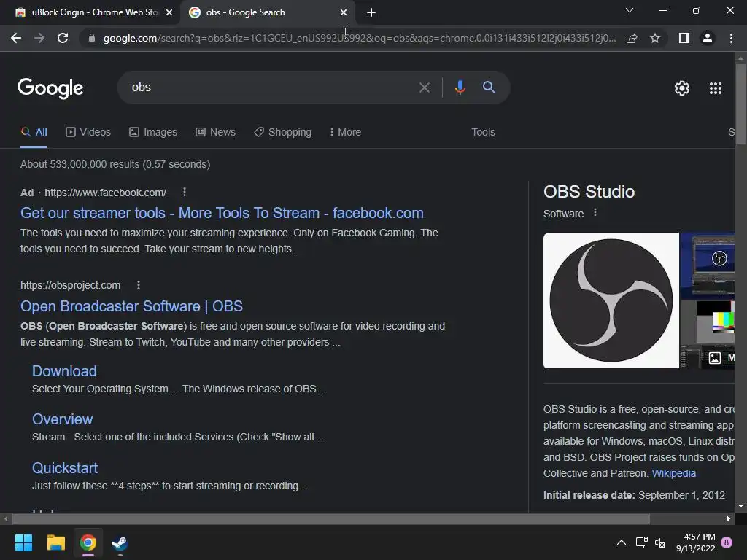The height and width of the screenshot is (560, 747).
Task: Open muted volume tray icon
Action: coord(660,542)
